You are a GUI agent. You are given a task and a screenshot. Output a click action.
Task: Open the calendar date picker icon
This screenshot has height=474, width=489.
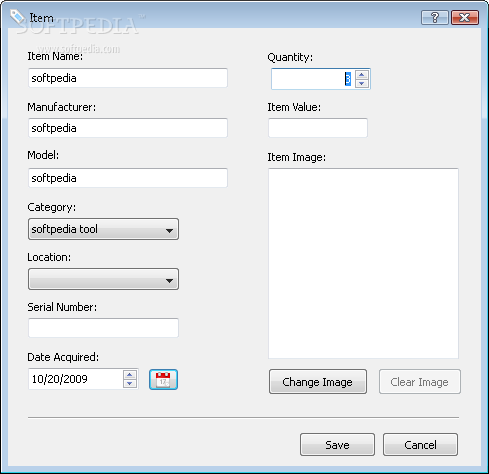[x=163, y=379]
